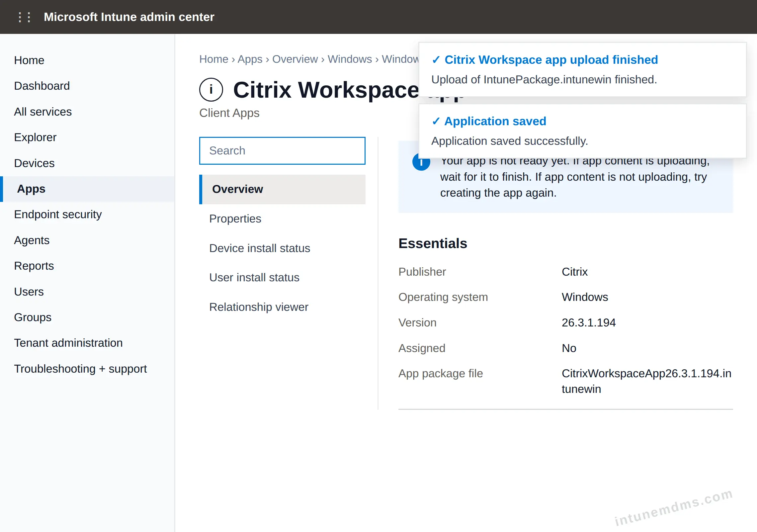Click the 'App package file' label

tap(441, 374)
